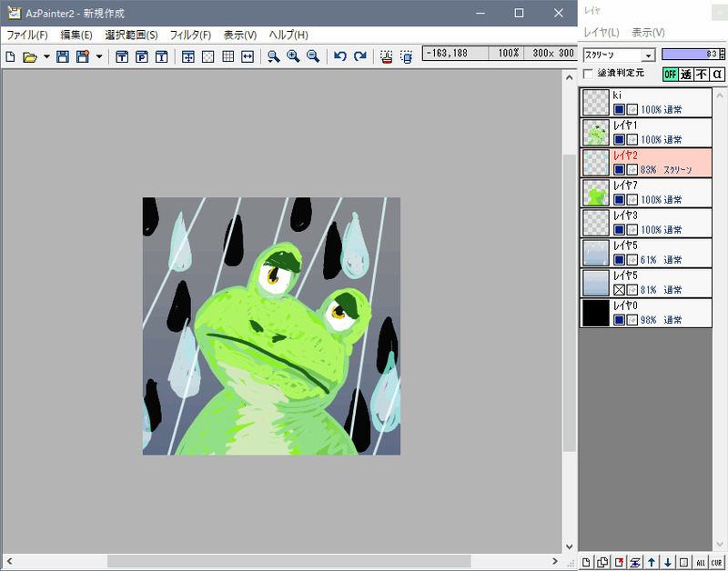
Task: Open the 編集(E) menu
Action: pyautogui.click(x=76, y=35)
